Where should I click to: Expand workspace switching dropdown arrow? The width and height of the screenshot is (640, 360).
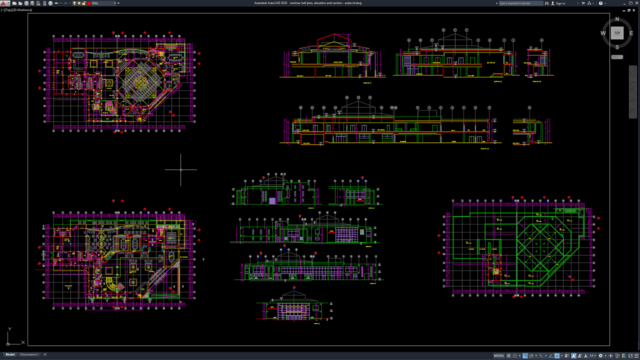coord(605,356)
